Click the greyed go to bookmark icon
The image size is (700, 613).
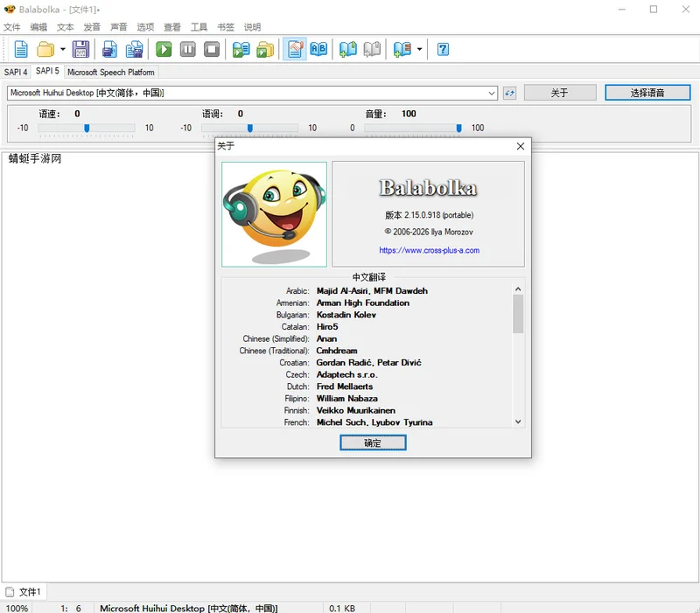point(372,49)
